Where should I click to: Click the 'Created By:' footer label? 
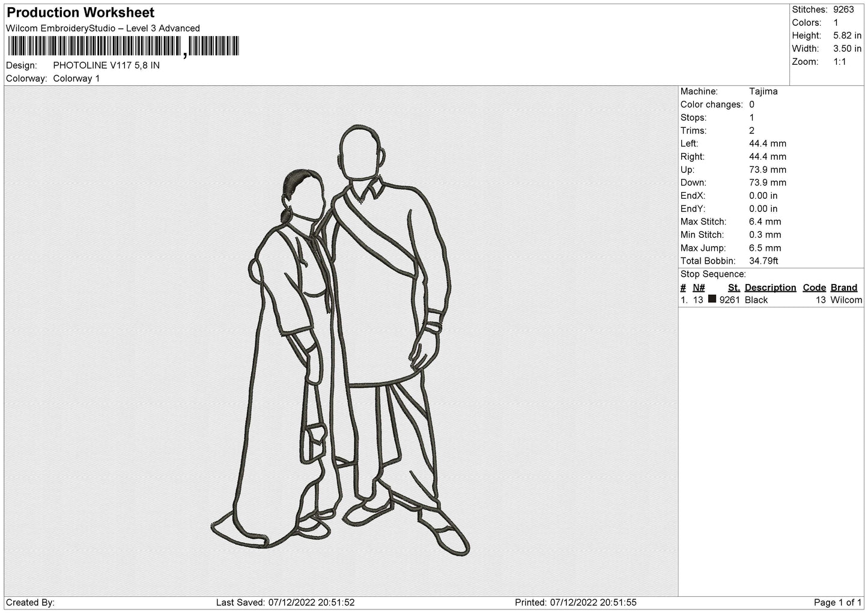tap(30, 603)
